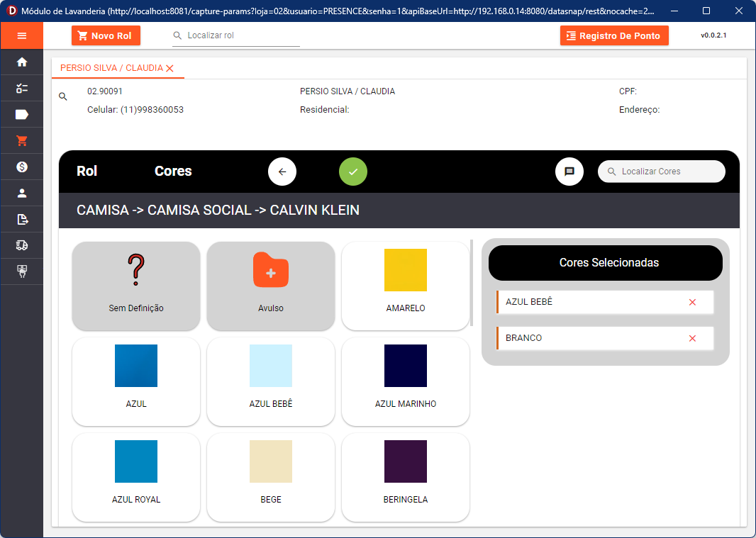Pick the AZUL MARINHO color swatch
The height and width of the screenshot is (538, 756).
[406, 366]
